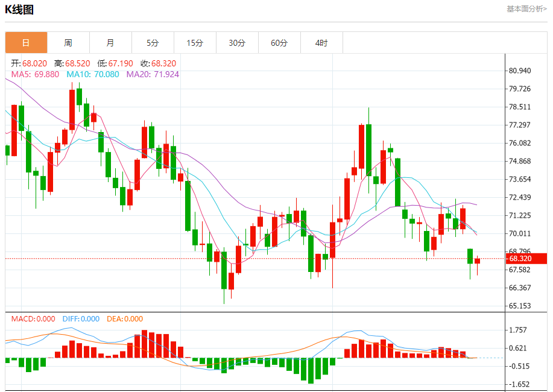The height and width of the screenshot is (392, 553).
Task: Switch to the 4时 interval tab
Action: pyautogui.click(x=321, y=43)
